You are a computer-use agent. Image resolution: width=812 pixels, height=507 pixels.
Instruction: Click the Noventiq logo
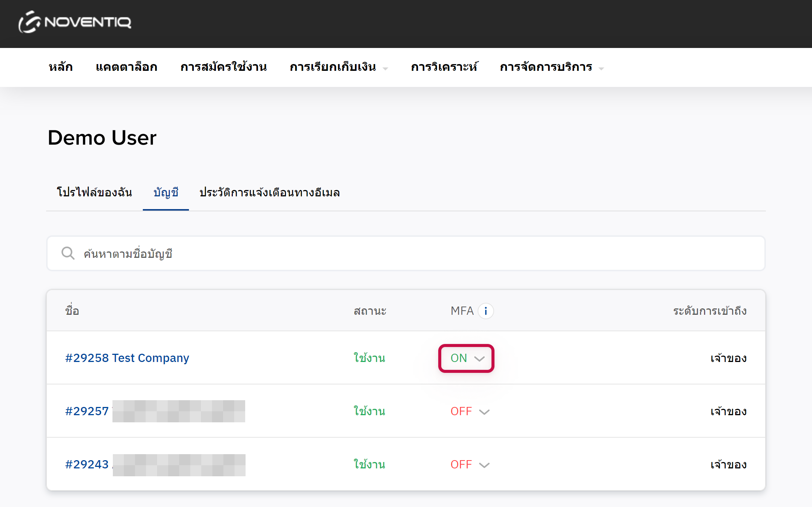[x=75, y=22]
